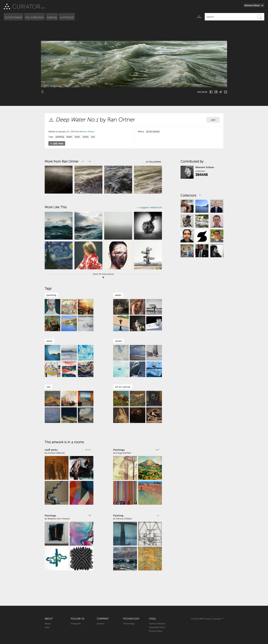Toggle the Following status for Ran Ortner
This screenshot has width=268, height=644.
pos(153,162)
